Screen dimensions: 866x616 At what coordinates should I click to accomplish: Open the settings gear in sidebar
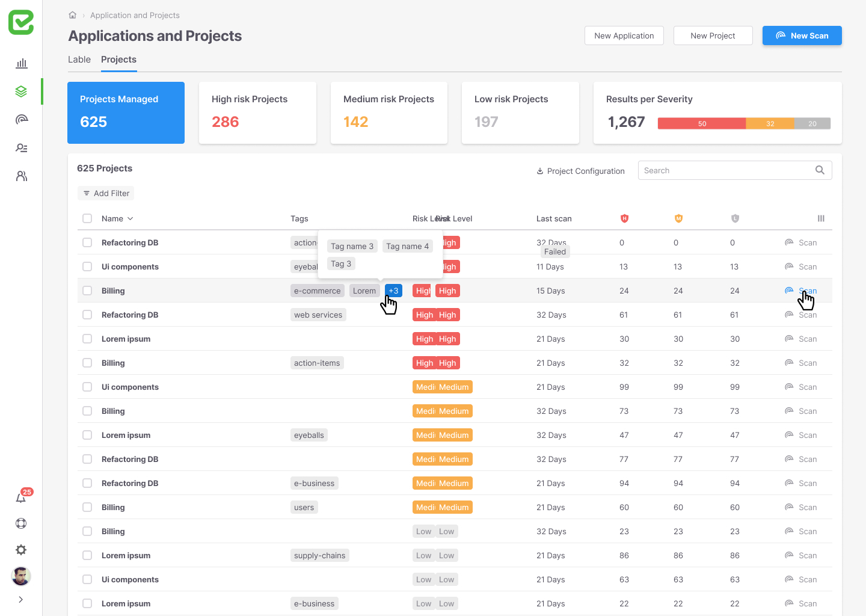point(21,550)
